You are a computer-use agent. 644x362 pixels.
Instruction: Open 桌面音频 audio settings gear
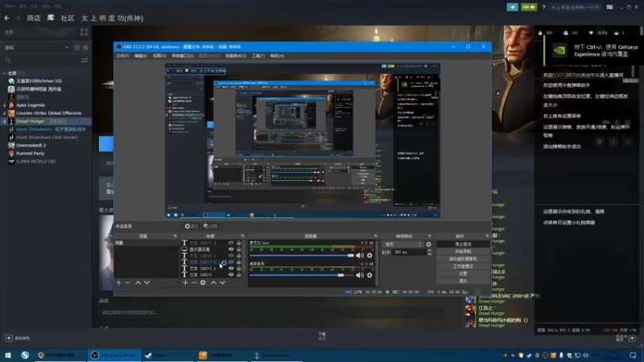[369, 275]
